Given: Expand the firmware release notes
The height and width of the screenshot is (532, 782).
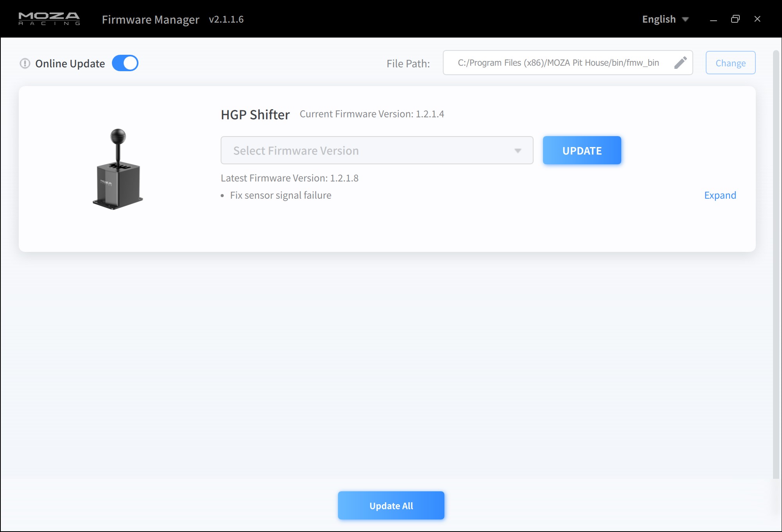Looking at the screenshot, I should tap(720, 195).
